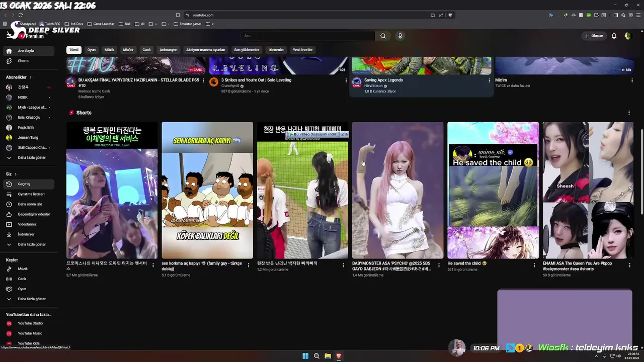The width and height of the screenshot is (644, 362).
Task: Open Crunchyroll channel link
Action: (x=230, y=86)
